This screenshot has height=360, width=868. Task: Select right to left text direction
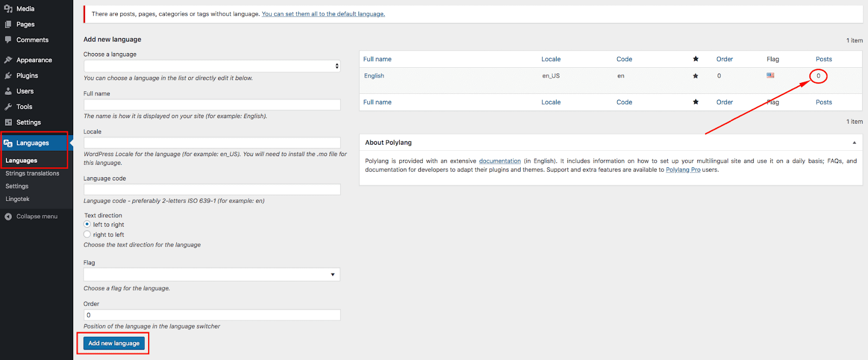[x=87, y=234]
